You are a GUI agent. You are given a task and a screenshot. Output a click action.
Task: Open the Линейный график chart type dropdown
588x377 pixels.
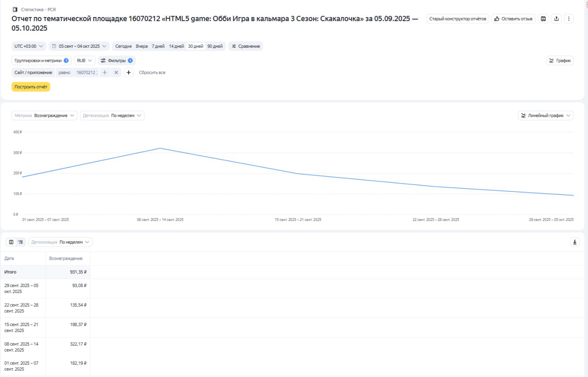tap(545, 116)
